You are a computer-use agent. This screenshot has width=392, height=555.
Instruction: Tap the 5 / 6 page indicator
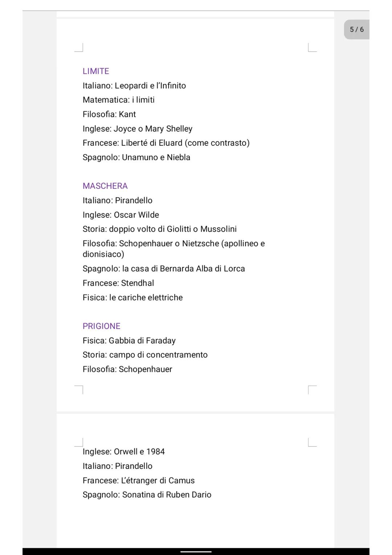[356, 29]
